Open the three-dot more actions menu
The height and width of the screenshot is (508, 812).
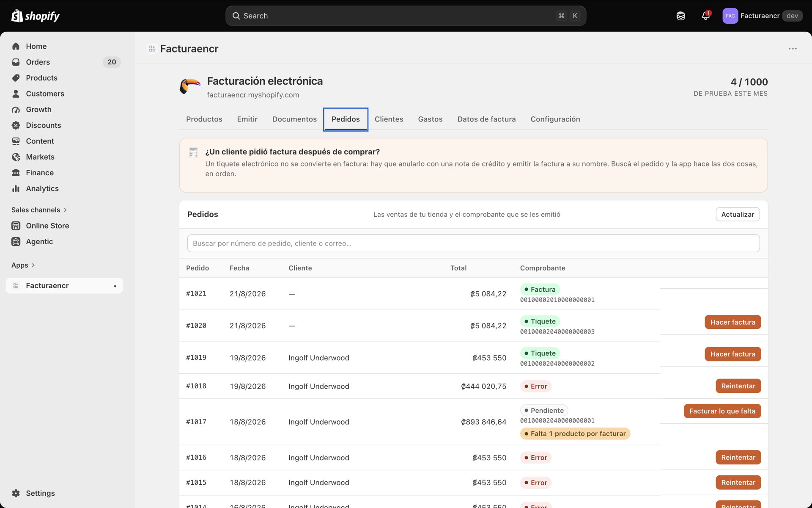tap(793, 49)
